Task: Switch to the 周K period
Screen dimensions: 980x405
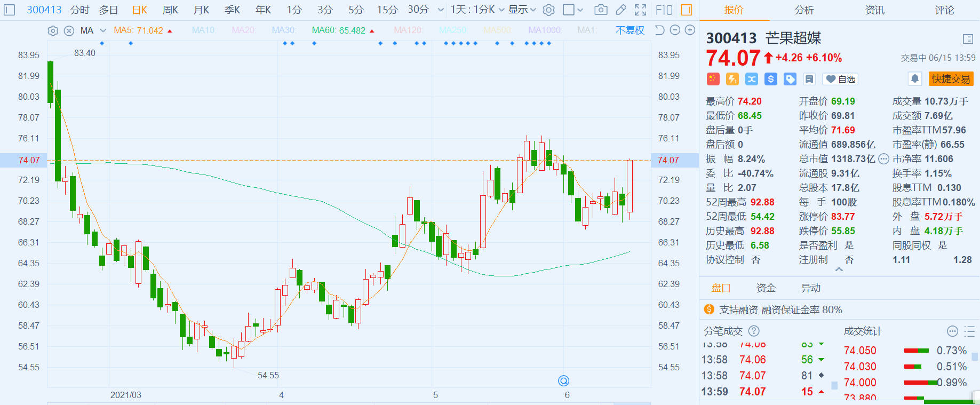Action: [170, 10]
